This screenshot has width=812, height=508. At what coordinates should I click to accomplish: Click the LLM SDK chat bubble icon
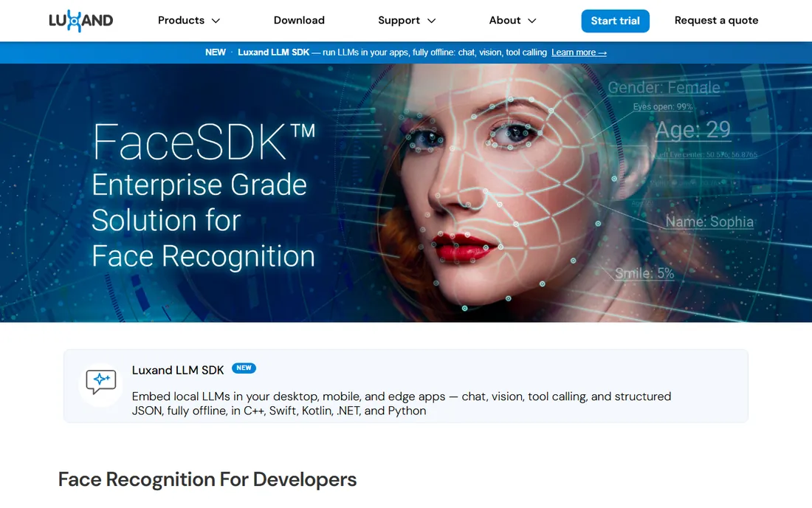point(101,382)
